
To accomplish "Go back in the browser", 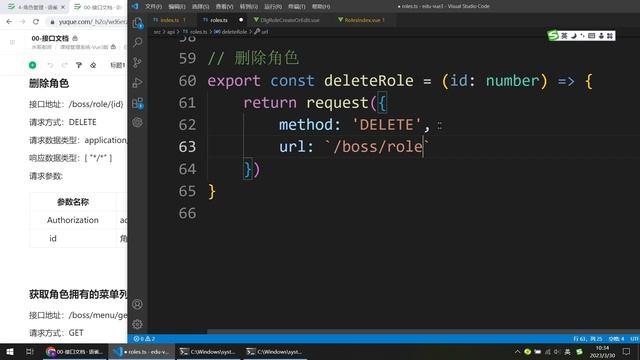I will tap(9, 22).
